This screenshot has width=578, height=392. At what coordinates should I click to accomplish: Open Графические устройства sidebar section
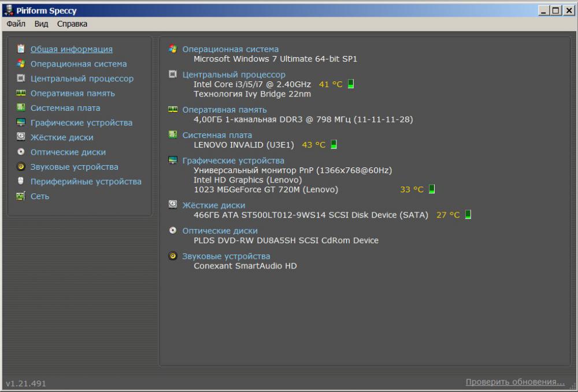[x=81, y=122]
